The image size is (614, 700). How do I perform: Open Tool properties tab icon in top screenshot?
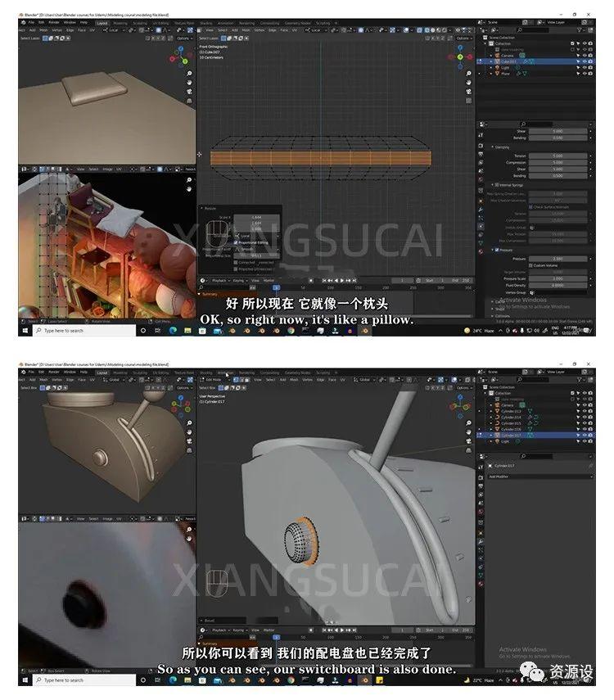tap(481, 134)
